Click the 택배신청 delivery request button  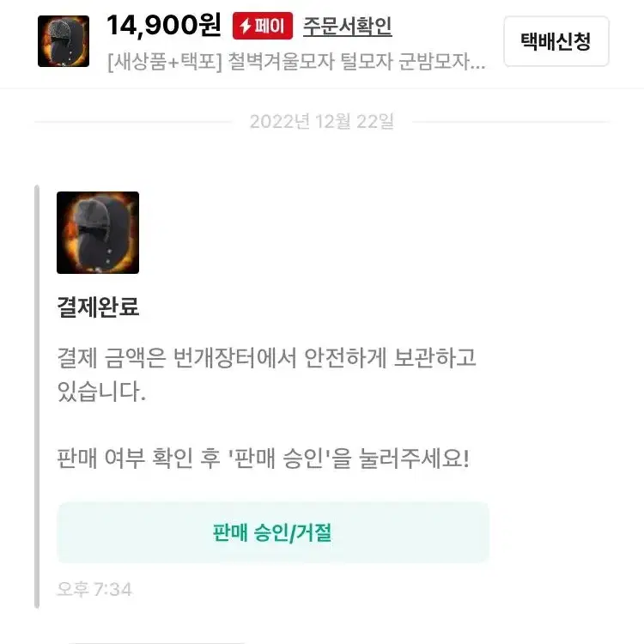tap(556, 41)
